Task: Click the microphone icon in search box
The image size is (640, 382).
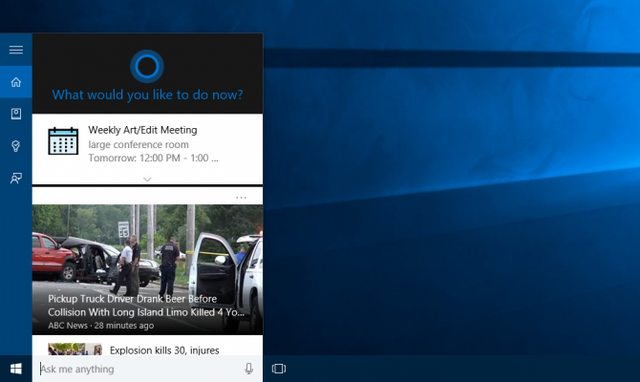Action: (x=249, y=369)
